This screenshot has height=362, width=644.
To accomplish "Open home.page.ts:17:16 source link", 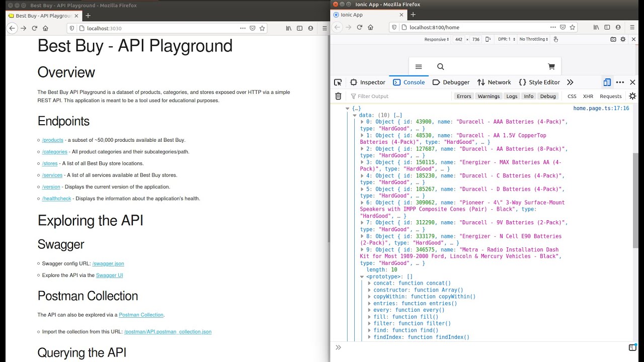I will (601, 108).
